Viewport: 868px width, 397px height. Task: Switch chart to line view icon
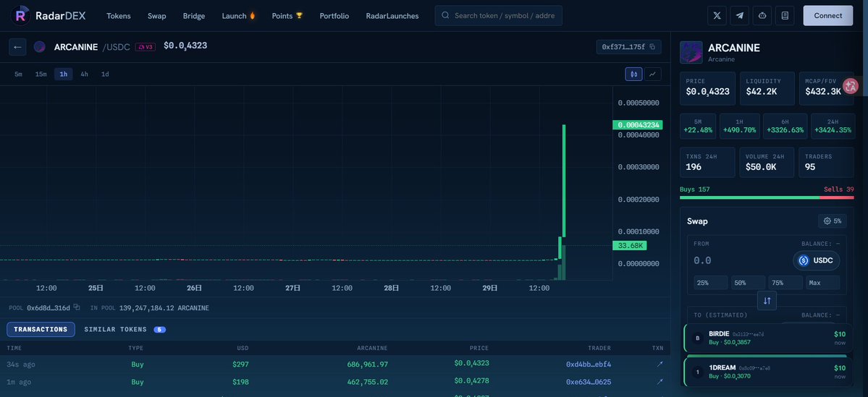(x=653, y=74)
